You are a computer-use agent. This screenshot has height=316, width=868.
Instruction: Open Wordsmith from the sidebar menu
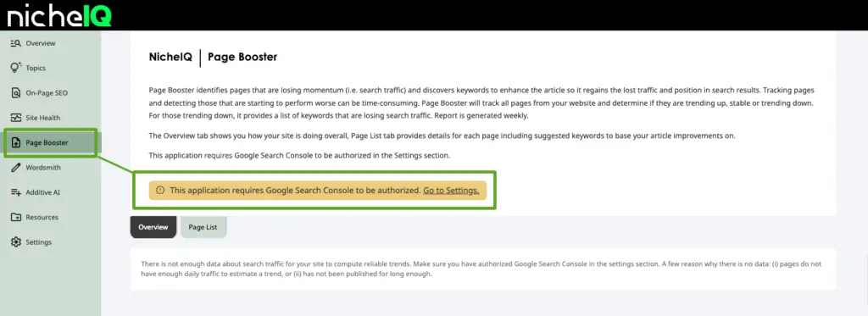pos(43,168)
